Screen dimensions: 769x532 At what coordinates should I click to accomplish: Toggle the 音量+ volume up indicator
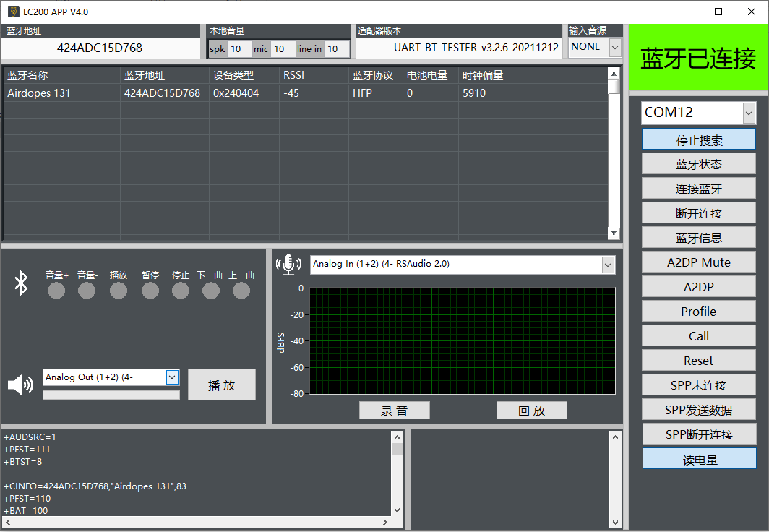coord(56,291)
